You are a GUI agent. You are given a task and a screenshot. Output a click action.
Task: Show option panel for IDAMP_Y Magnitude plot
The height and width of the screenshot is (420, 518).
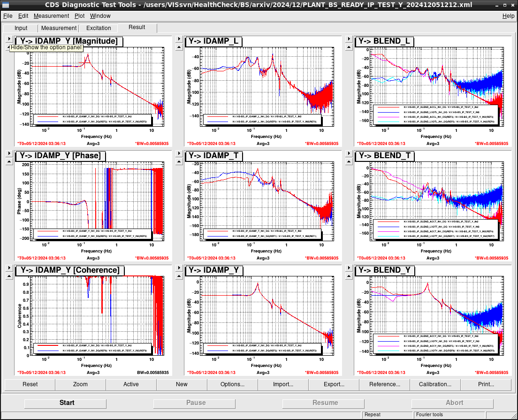(x=9, y=38)
